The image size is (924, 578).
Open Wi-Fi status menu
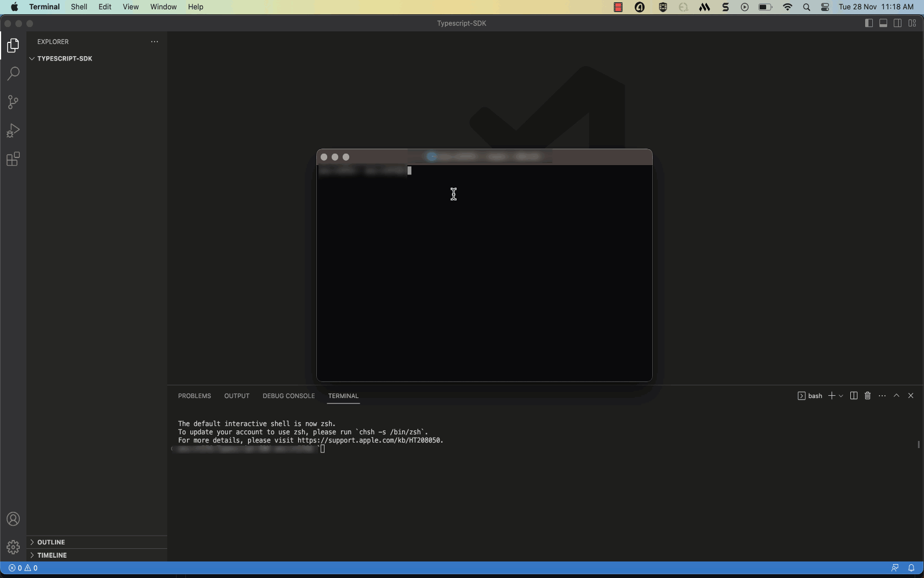tap(788, 7)
